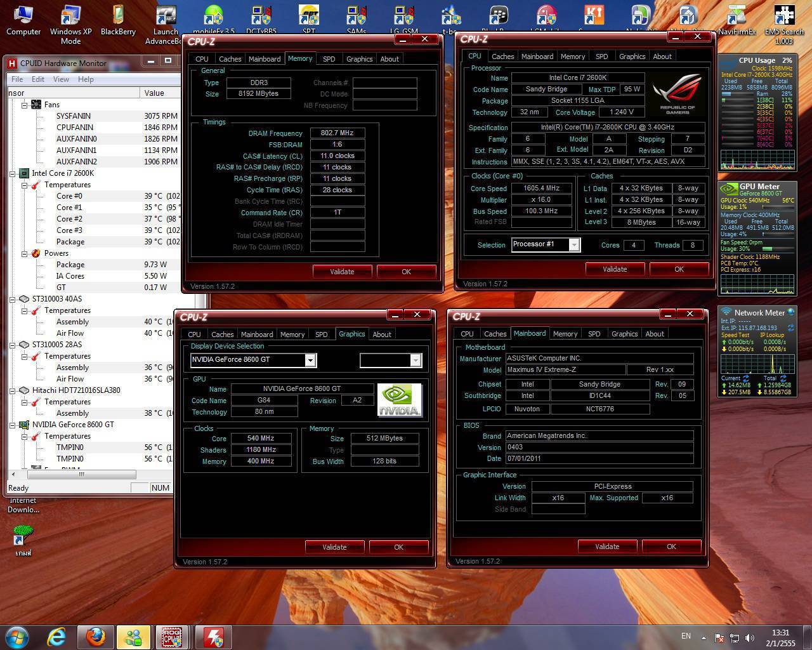Click OK in the Memory CPU-Z window
The width and height of the screenshot is (812, 650).
coord(406,271)
